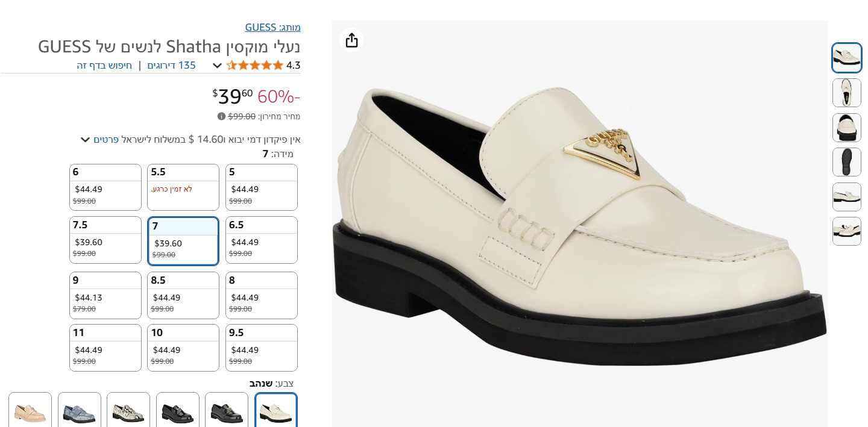
Task: Click 'חיפוש בדף זה' search link
Action: [104, 65]
